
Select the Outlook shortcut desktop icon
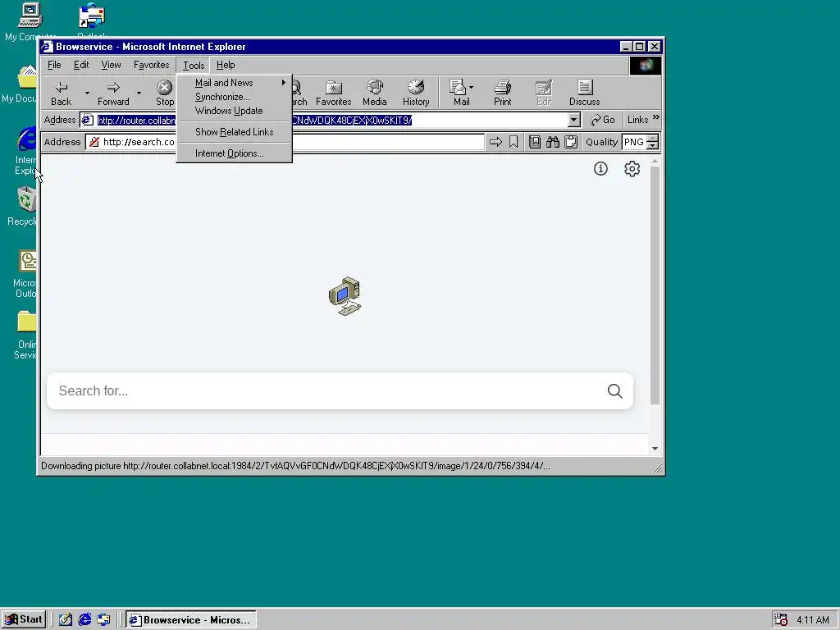click(x=92, y=21)
